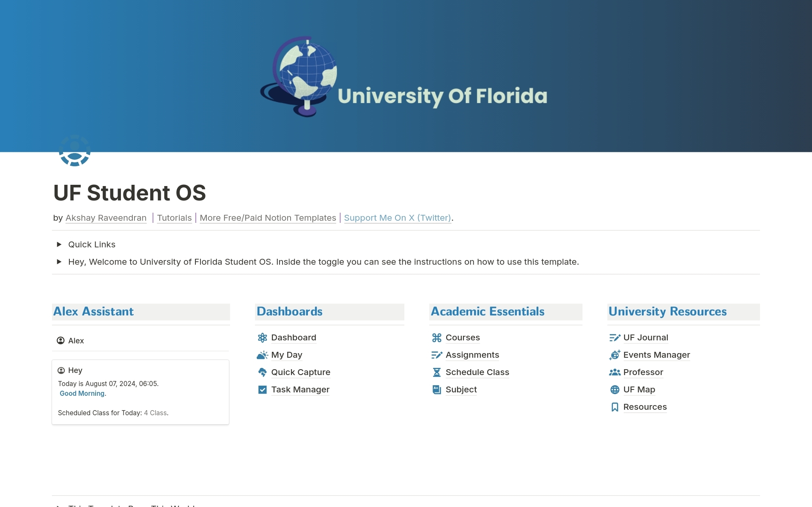Click the Assignments list icon
The height and width of the screenshot is (507, 812).
pos(437,355)
